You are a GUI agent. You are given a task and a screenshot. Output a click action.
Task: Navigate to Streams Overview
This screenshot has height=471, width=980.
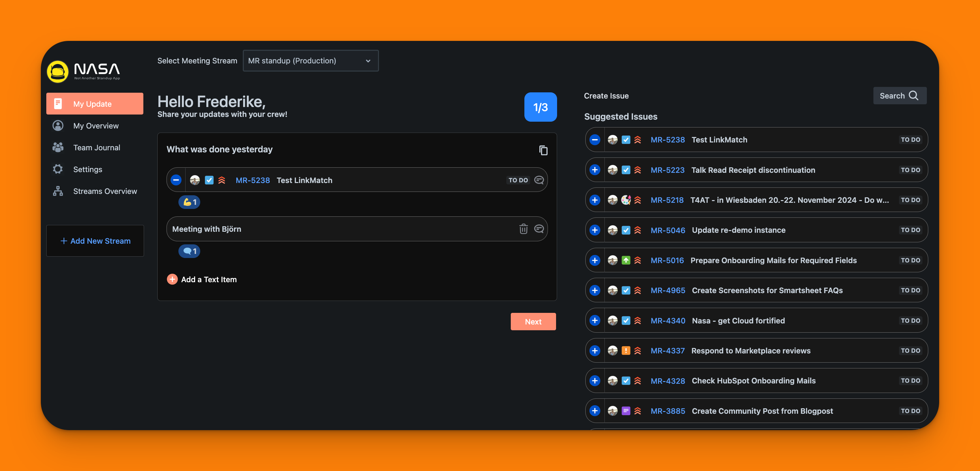(95, 191)
